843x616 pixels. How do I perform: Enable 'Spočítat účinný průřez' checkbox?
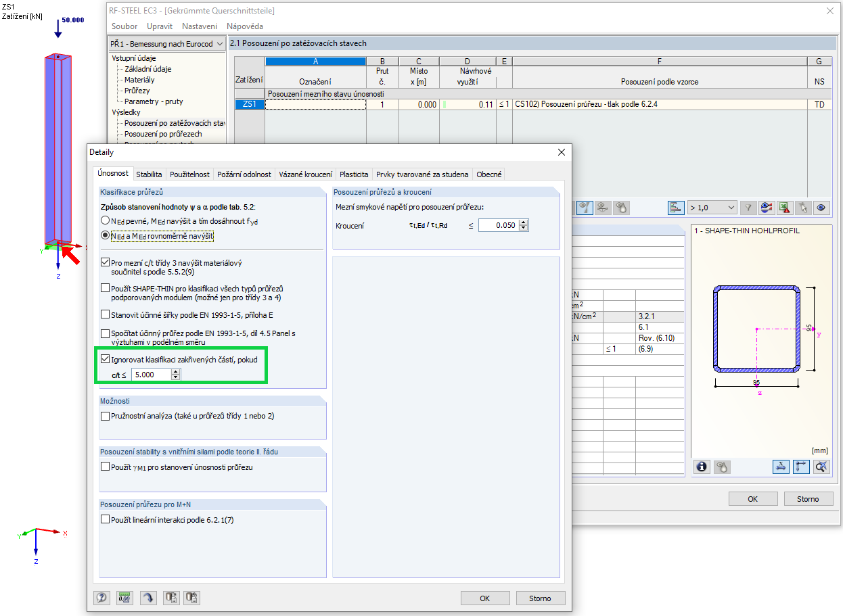[105, 333]
